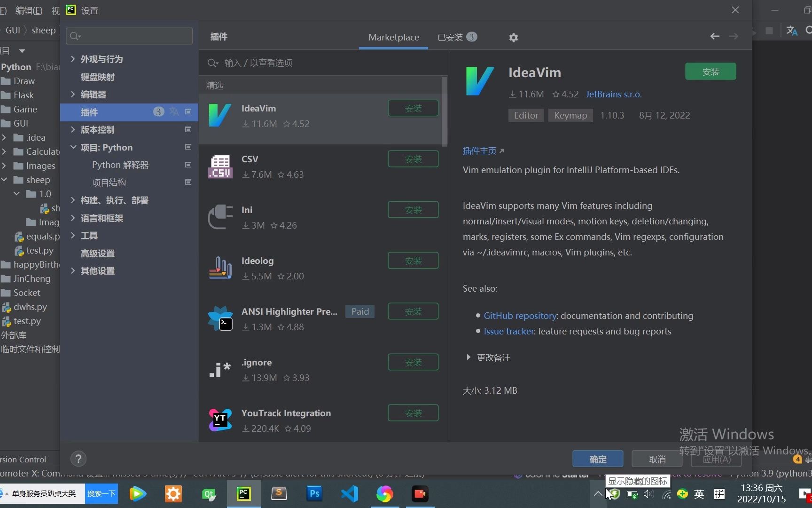Expand the 版本控制 settings section

(x=73, y=129)
